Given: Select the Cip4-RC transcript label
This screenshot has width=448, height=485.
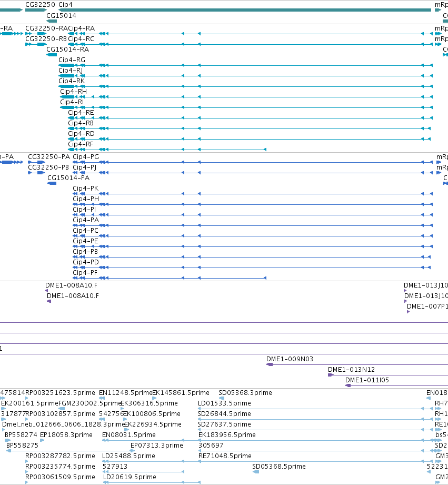Looking at the screenshot, I should tap(81, 39).
